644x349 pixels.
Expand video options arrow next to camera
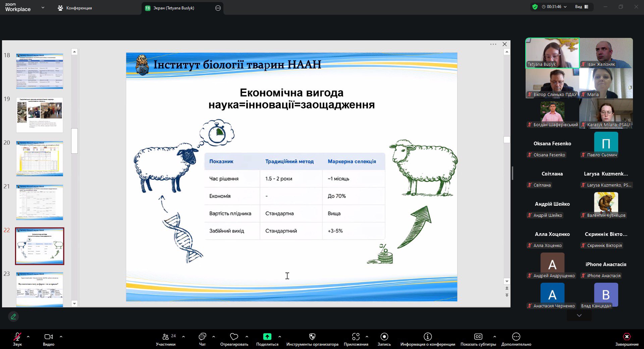[61, 336]
